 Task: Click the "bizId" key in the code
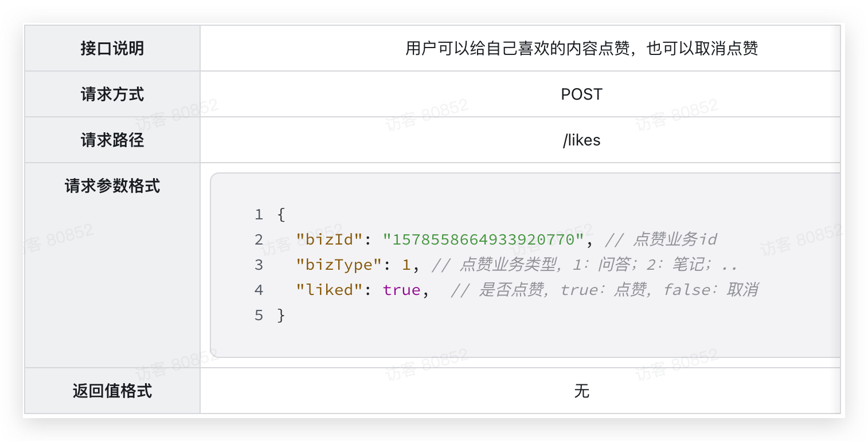point(330,239)
